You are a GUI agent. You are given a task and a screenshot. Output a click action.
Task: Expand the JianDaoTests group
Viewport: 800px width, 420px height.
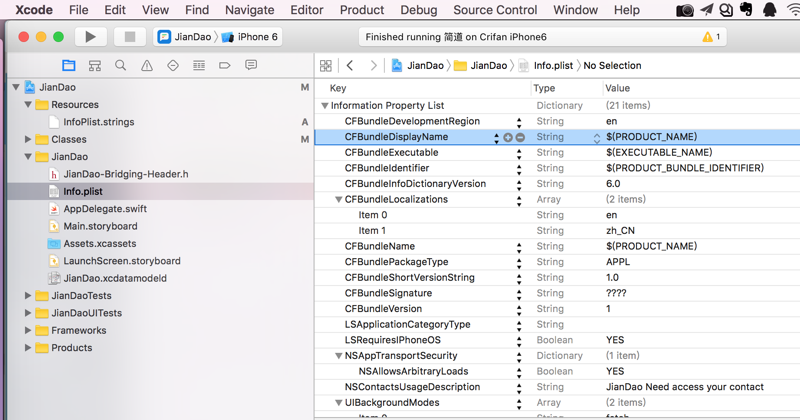(28, 295)
